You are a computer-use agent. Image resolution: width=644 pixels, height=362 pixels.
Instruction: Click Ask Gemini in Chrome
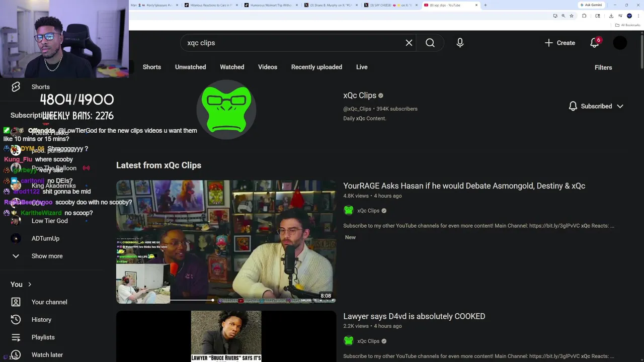coord(591,5)
